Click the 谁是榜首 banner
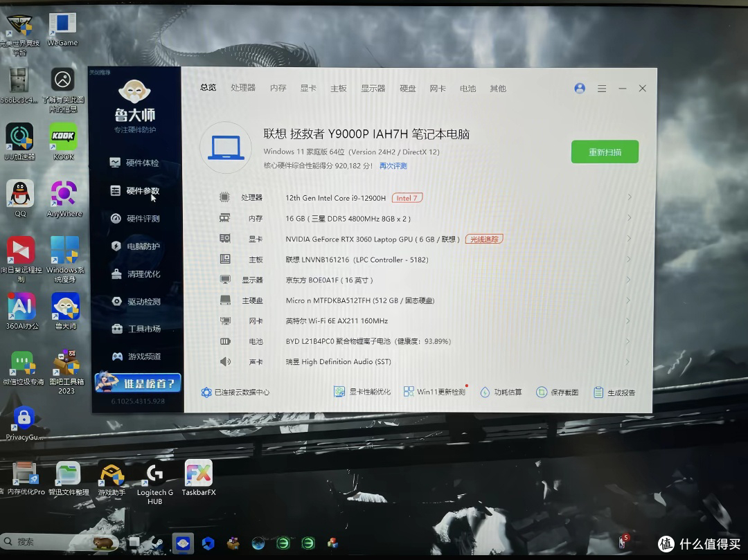748x560 pixels. point(138,383)
